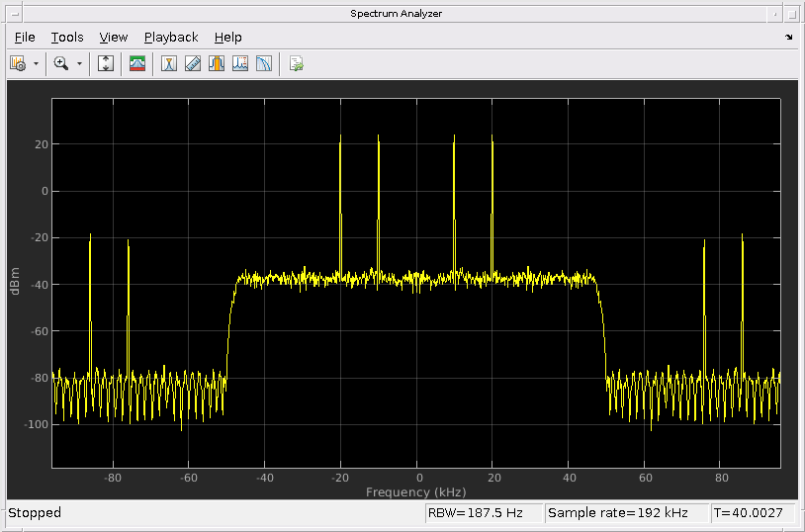Click the dock arrow at the menu bar's right end
This screenshot has width=805, height=532.
tap(788, 37)
